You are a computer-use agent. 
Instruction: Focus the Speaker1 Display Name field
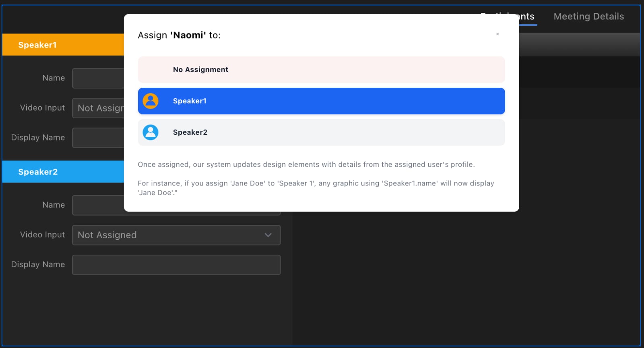98,138
